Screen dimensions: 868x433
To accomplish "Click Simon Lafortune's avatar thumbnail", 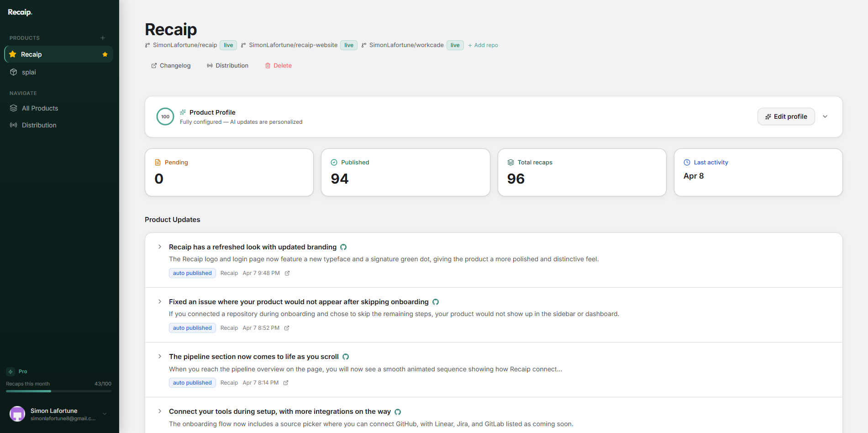I will tap(17, 414).
